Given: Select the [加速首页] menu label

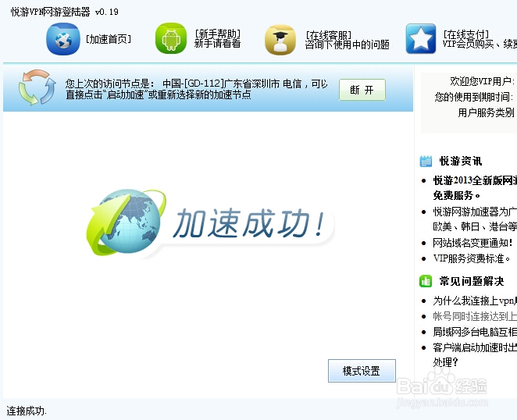Looking at the screenshot, I should [x=109, y=39].
